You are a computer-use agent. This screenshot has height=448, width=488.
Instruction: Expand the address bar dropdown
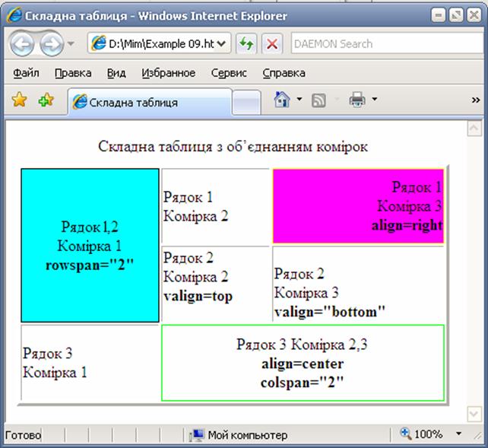click(x=221, y=44)
